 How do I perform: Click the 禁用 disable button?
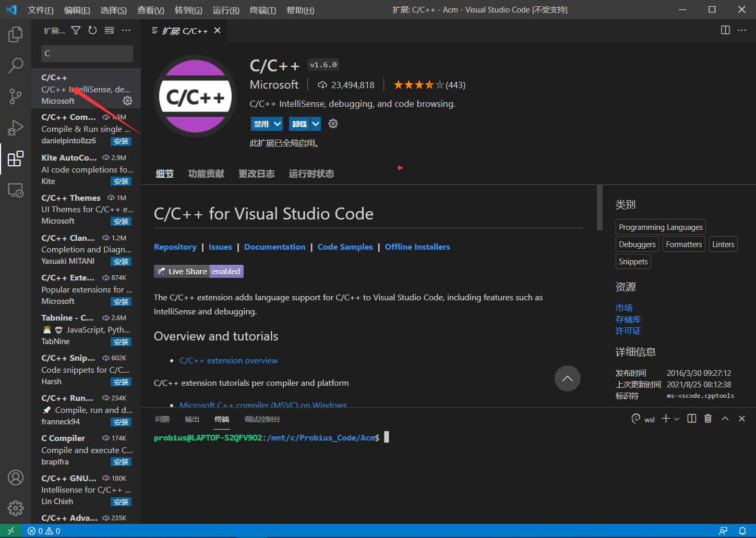pyautogui.click(x=261, y=124)
